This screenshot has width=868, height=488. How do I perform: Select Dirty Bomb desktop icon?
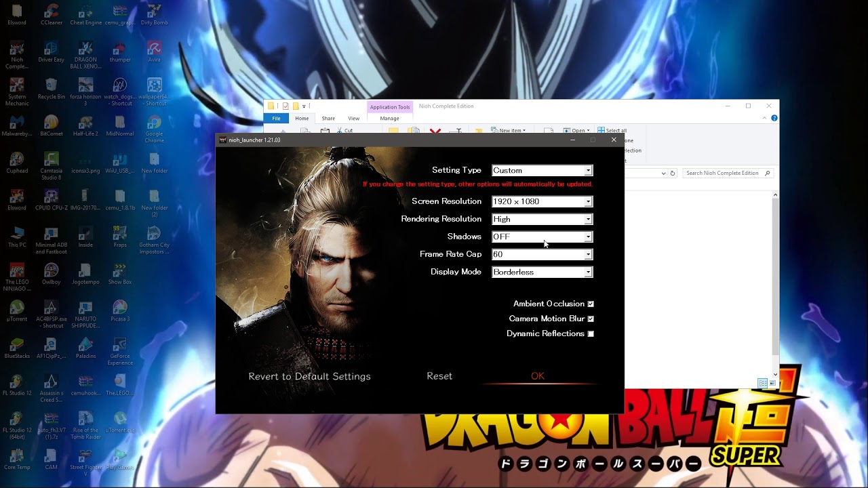tap(155, 14)
